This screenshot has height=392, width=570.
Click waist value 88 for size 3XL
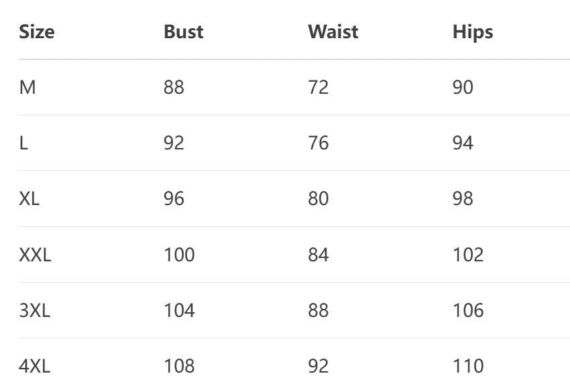pos(318,310)
